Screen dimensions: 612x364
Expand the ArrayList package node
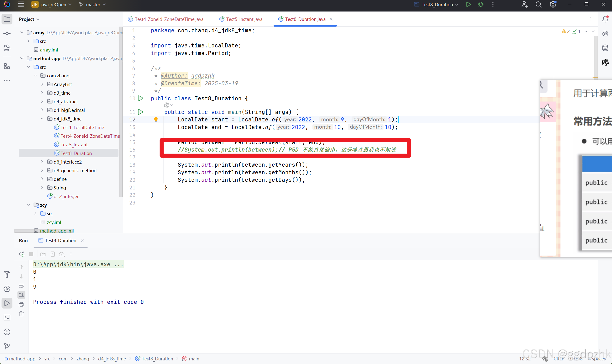(x=42, y=84)
